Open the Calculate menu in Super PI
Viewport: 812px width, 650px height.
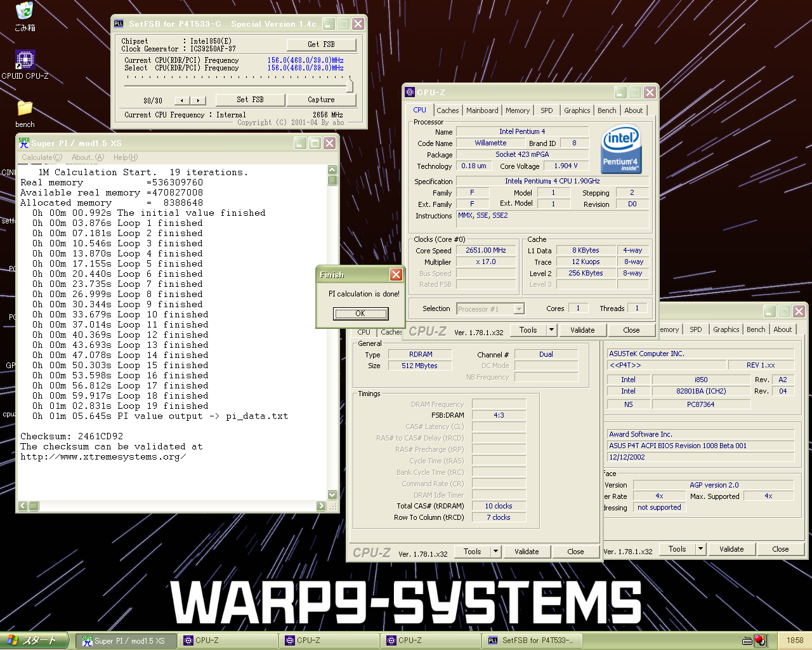pyautogui.click(x=42, y=157)
